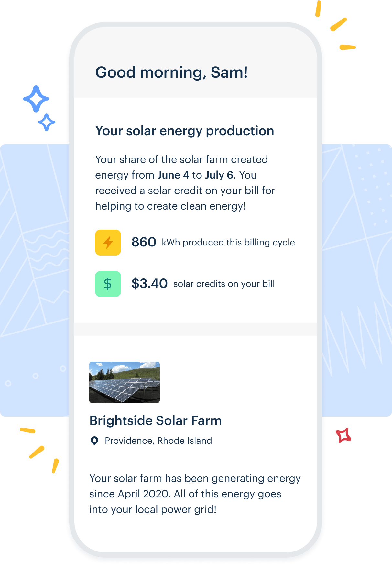Viewport: 392px width, 578px height.
Task: Click kWh produced this billing cycle label
Action: 228,243
